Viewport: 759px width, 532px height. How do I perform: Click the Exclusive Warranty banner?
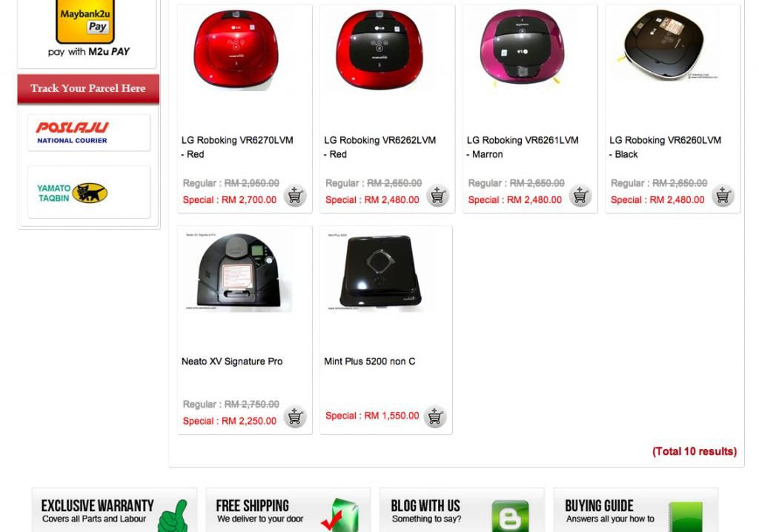[115, 511]
